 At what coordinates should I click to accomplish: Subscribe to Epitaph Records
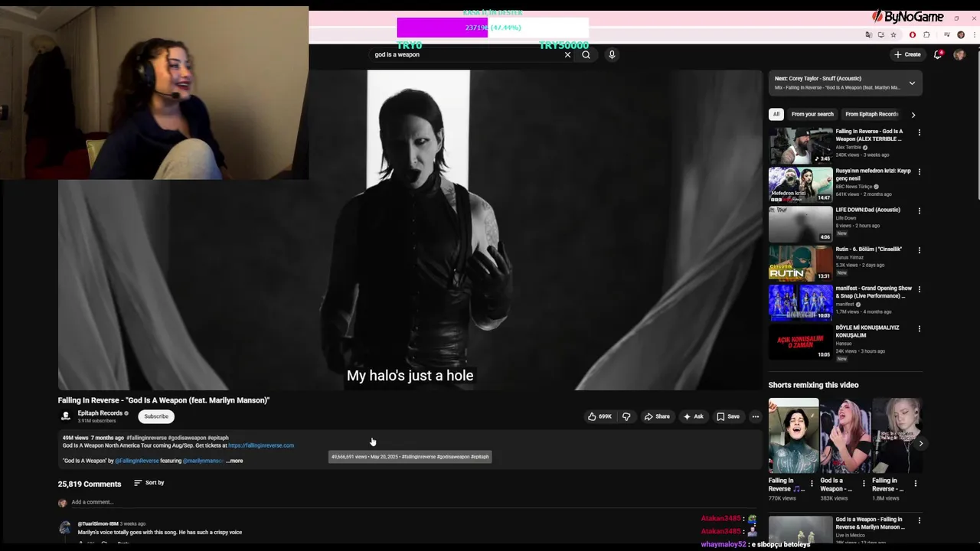point(156,416)
